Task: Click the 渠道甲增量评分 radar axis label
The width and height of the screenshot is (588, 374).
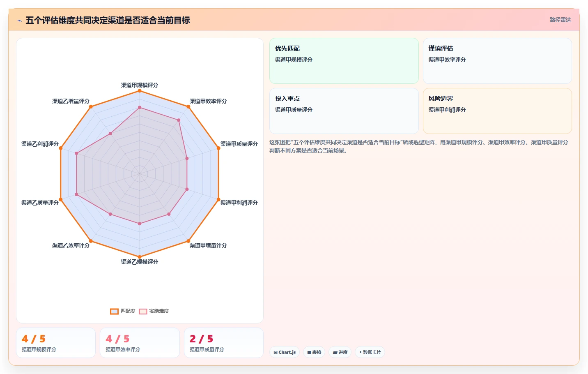Action: click(208, 245)
